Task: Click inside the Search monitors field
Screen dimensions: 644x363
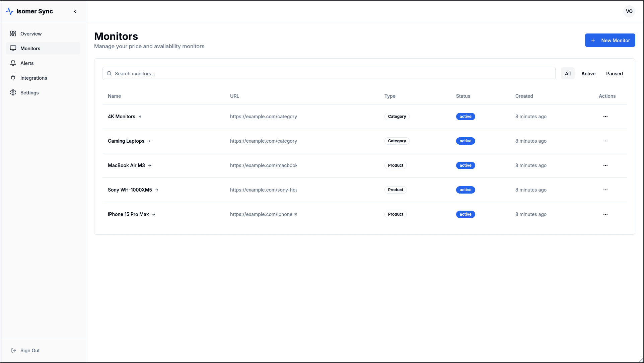Action: [234, 73]
